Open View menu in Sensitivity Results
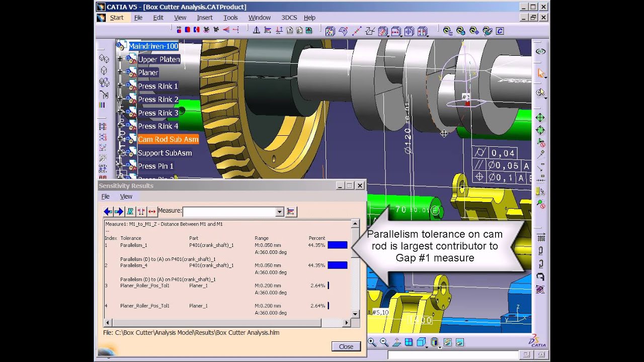The width and height of the screenshot is (644, 362). pyautogui.click(x=126, y=197)
